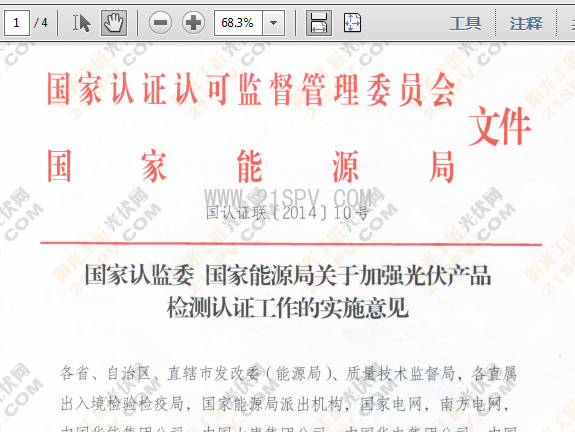Viewport: 575px width, 432px height.
Task: Toggle the fit width scrolling mode icon
Action: coord(319,23)
